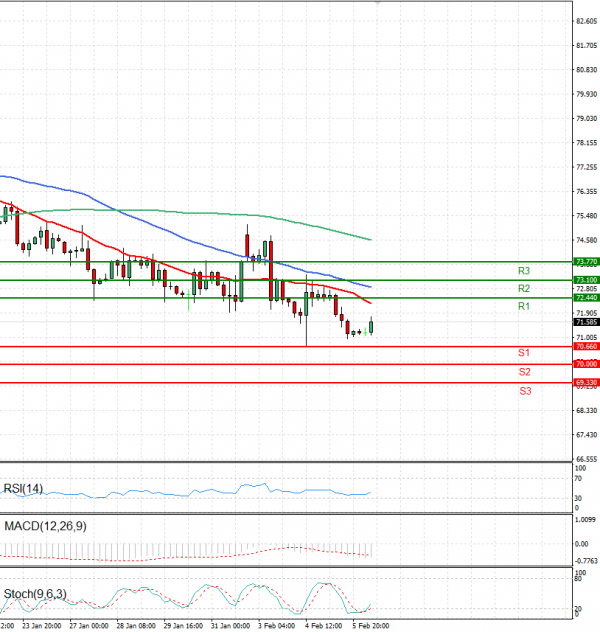Select the MACD(12,26,9) indicator label
Screen dimensions: 600x632
[45, 526]
